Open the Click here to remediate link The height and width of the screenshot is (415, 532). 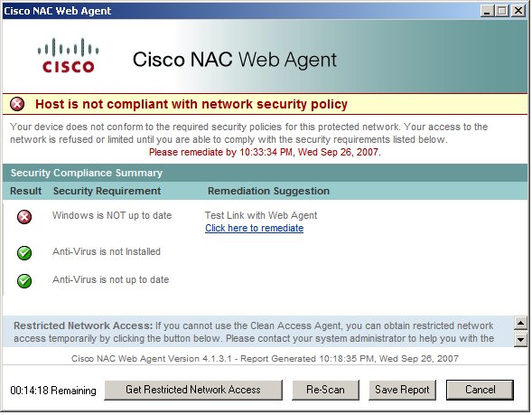click(254, 228)
